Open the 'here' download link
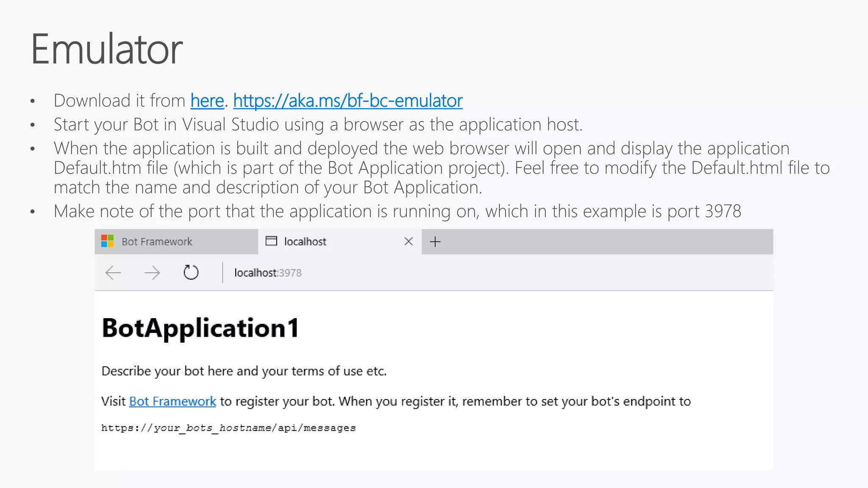Image resolution: width=868 pixels, height=488 pixels. point(207,101)
